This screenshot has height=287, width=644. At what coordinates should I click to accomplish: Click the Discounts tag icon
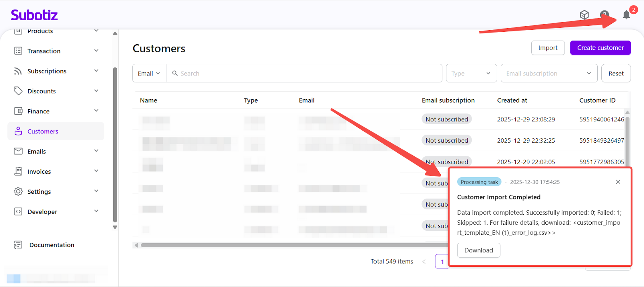coord(18,91)
